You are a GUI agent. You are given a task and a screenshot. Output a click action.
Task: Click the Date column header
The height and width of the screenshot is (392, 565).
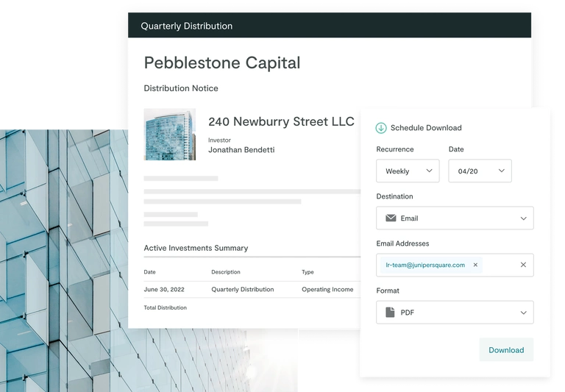pyautogui.click(x=150, y=272)
